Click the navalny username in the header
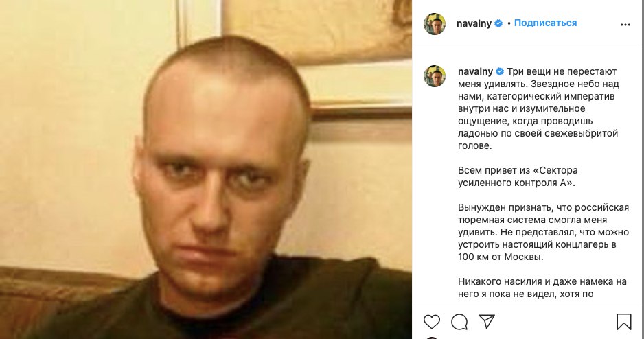 474,23
